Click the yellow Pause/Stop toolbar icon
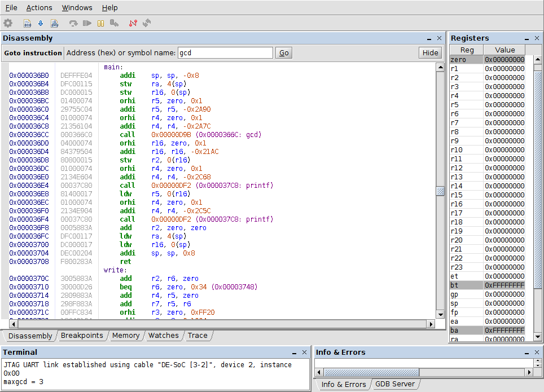Image resolution: width=544 pixels, height=392 pixels. (100, 23)
